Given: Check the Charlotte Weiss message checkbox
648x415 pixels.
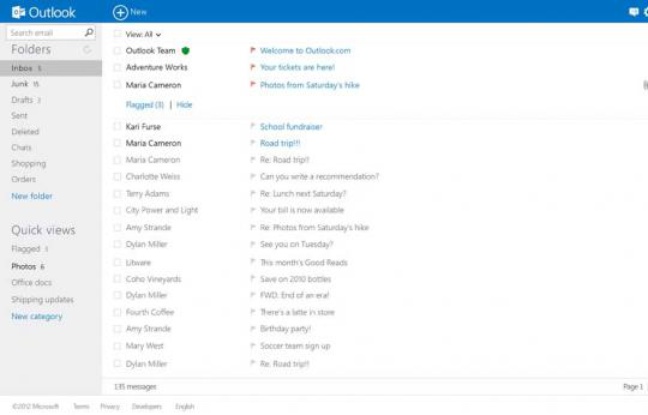Looking at the screenshot, I should (117, 176).
